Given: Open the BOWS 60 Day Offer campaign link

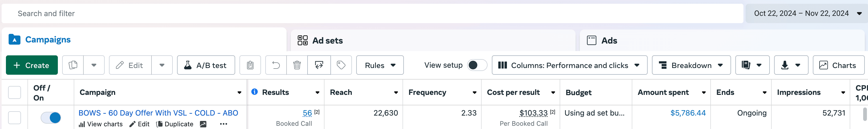Looking at the screenshot, I should (x=158, y=113).
